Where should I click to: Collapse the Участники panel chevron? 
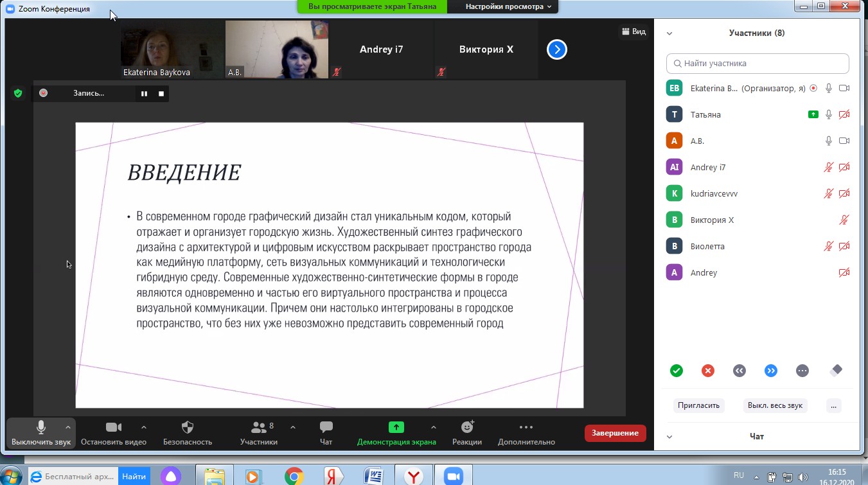point(669,33)
